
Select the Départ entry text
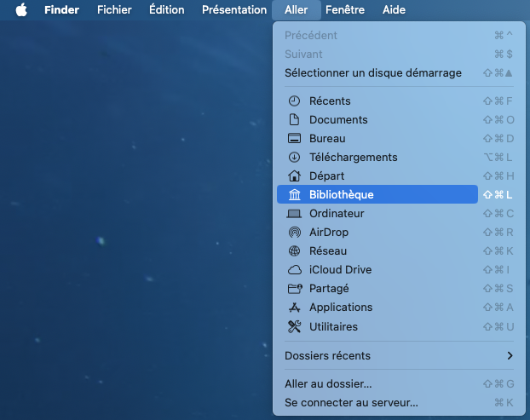pos(326,176)
